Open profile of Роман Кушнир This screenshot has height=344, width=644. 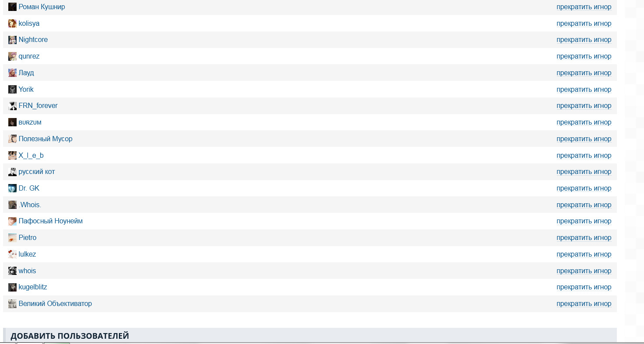pyautogui.click(x=42, y=7)
